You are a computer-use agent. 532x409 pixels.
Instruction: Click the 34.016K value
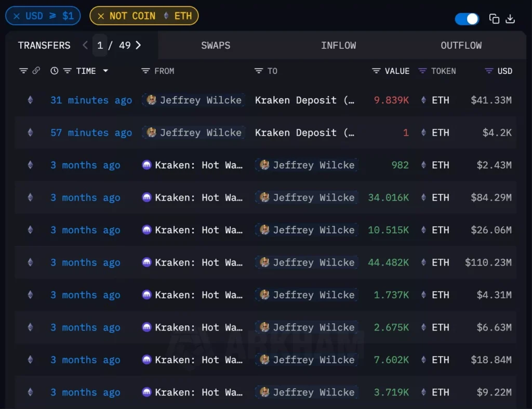pos(389,197)
